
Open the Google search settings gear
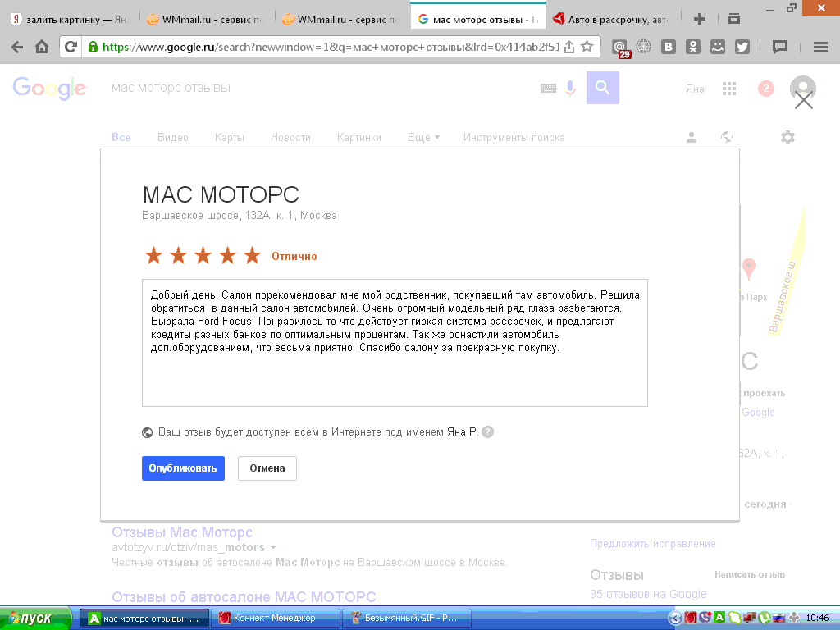(787, 138)
